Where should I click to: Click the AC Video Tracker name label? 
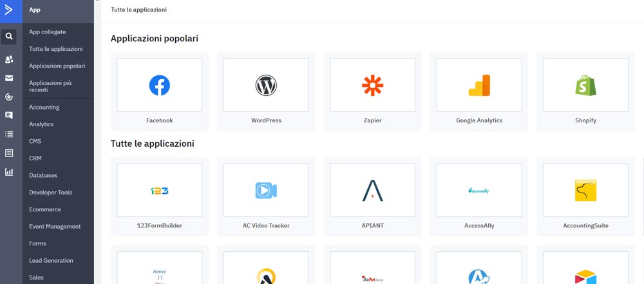[266, 225]
